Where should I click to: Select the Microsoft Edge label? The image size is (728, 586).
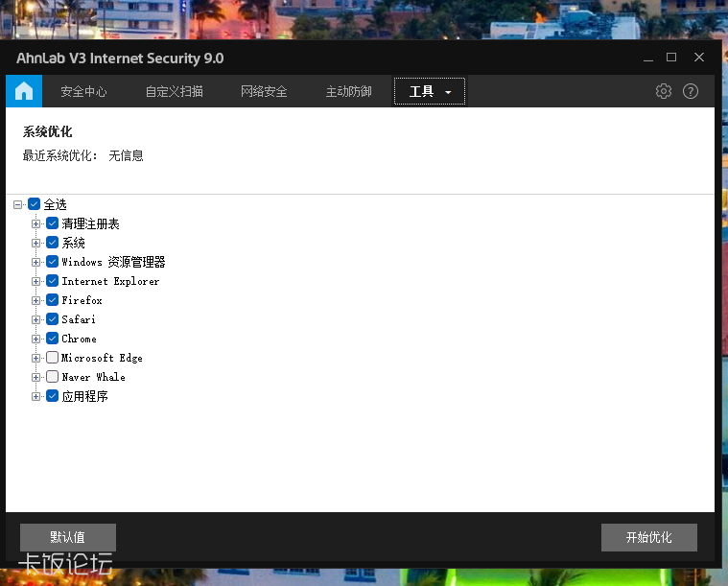coord(102,358)
